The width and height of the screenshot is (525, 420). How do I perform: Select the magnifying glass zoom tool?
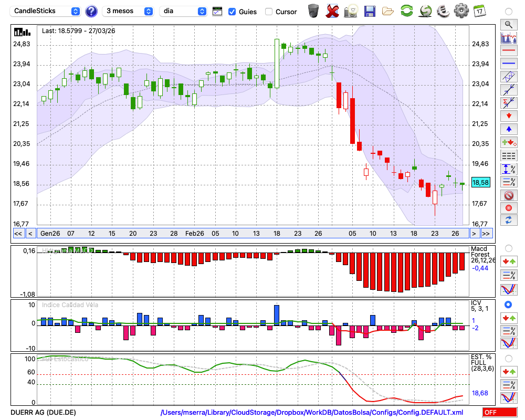pyautogui.click(x=509, y=25)
